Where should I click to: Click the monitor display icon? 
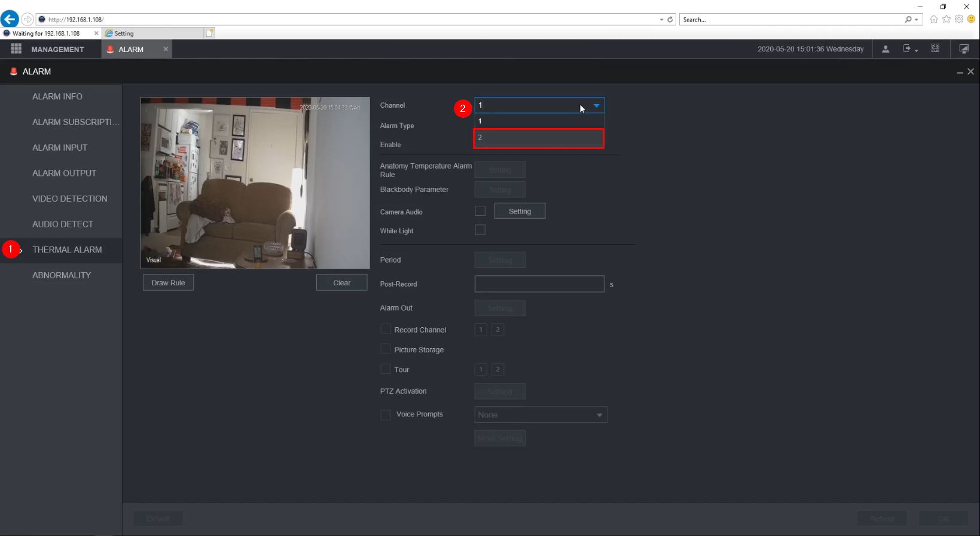964,49
